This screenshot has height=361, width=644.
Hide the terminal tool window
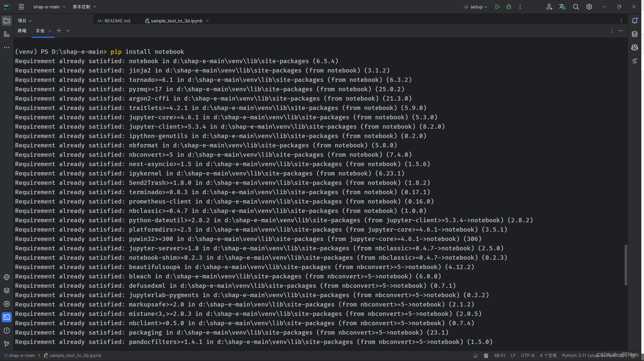[621, 31]
